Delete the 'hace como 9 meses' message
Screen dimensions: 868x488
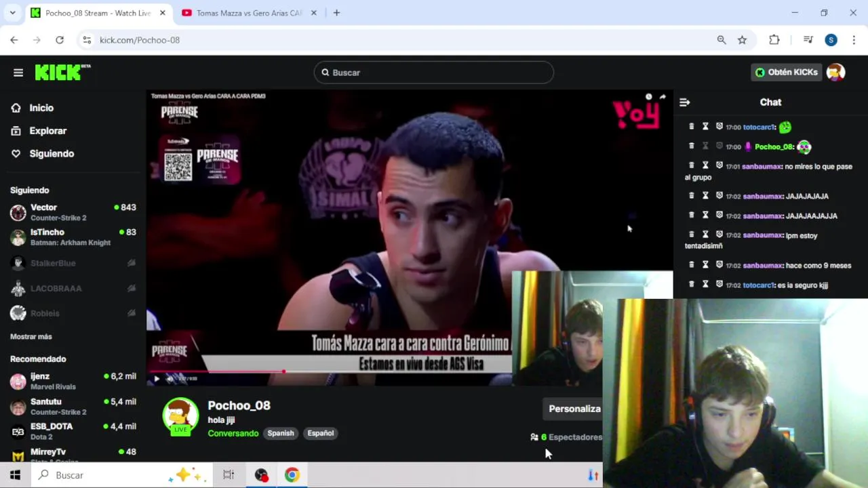pyautogui.click(x=691, y=265)
